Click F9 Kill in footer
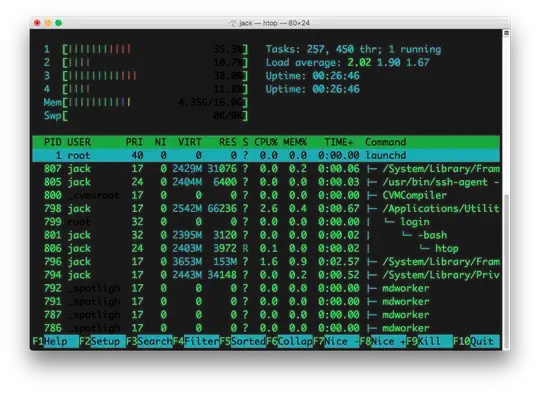Viewport: 540px width, 393px height. click(430, 341)
